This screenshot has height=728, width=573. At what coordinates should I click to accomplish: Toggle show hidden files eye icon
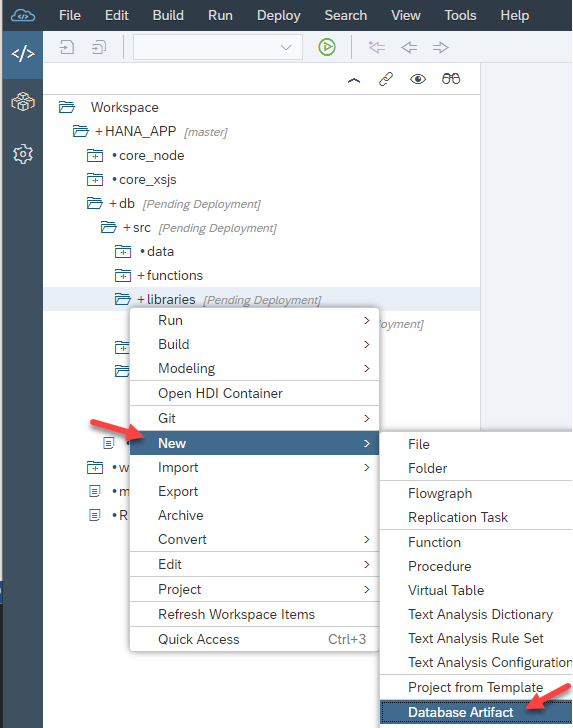[x=418, y=79]
